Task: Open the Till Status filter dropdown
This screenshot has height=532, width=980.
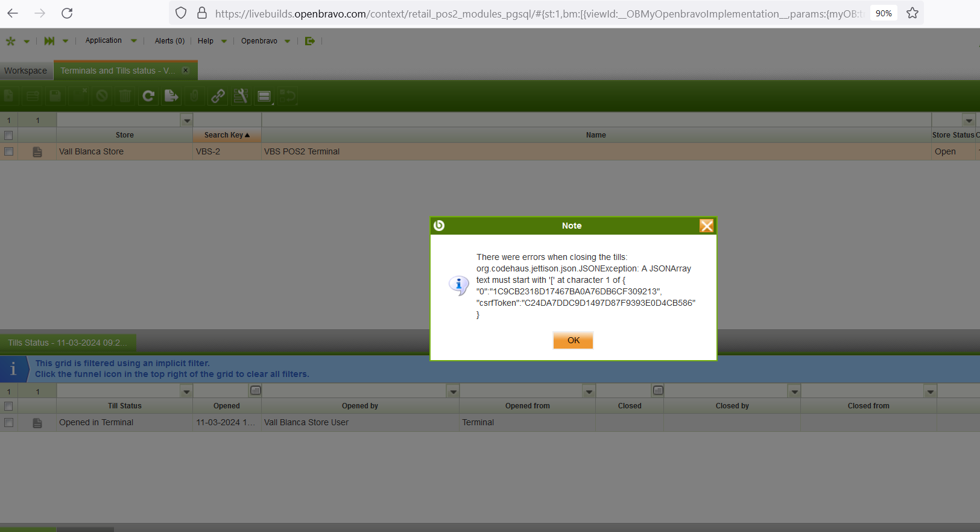Action: pyautogui.click(x=186, y=392)
